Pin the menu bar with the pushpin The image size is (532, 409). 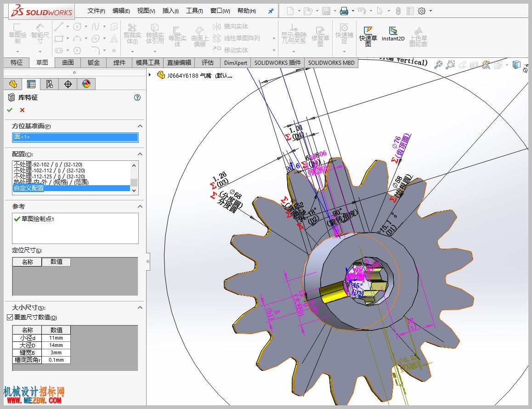pos(271,11)
